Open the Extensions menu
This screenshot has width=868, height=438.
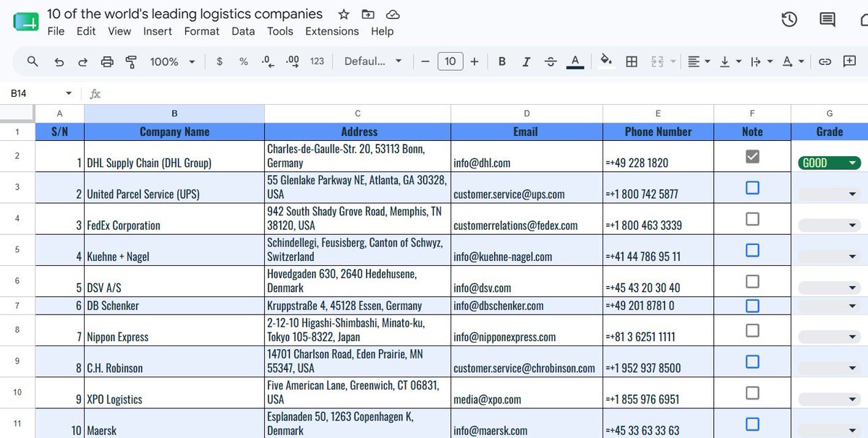pos(332,31)
